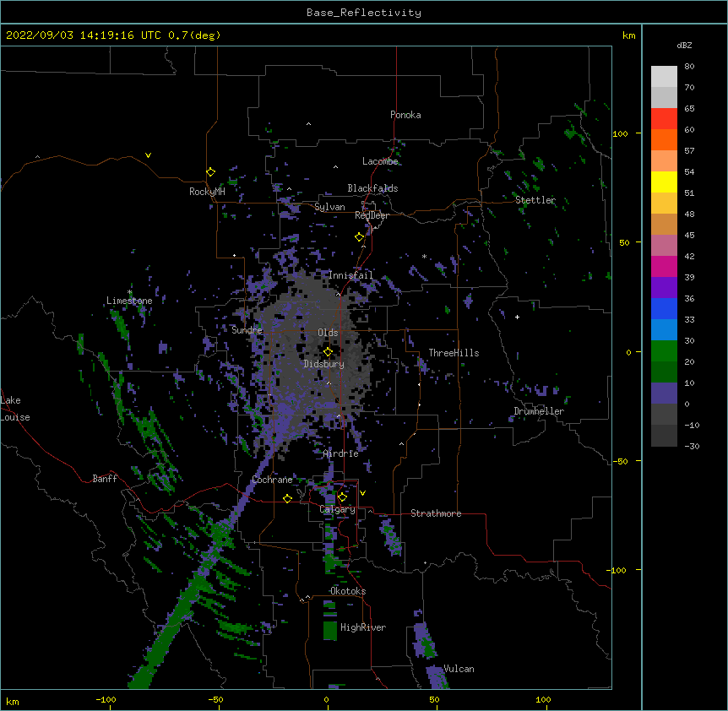Click the yellow diamond marker above RockyMH
This screenshot has width=728, height=711.
211,172
